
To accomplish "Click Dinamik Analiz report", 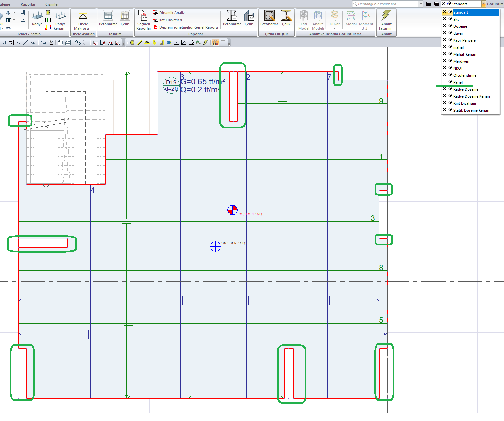I will tap(169, 13).
